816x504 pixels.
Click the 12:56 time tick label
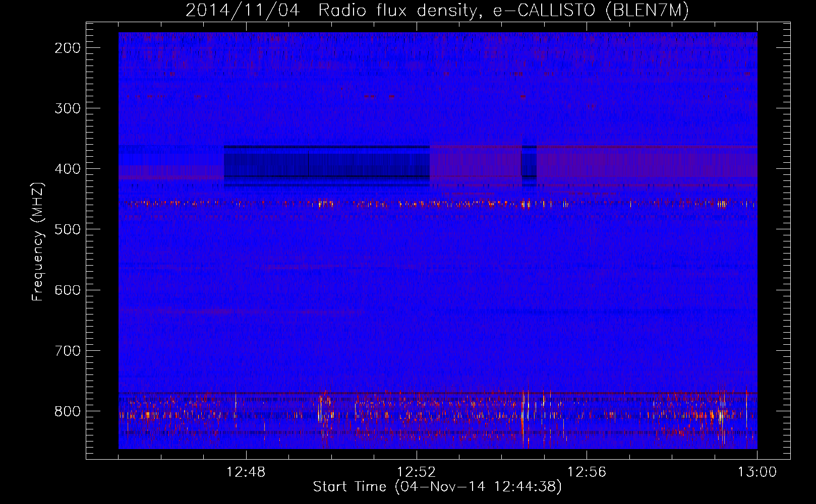[x=587, y=472]
